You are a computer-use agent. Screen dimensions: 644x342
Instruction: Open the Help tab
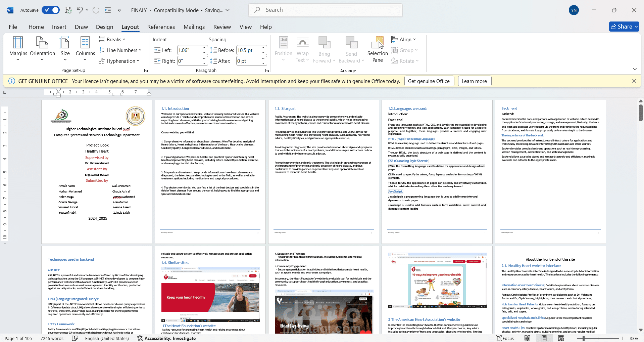click(266, 27)
